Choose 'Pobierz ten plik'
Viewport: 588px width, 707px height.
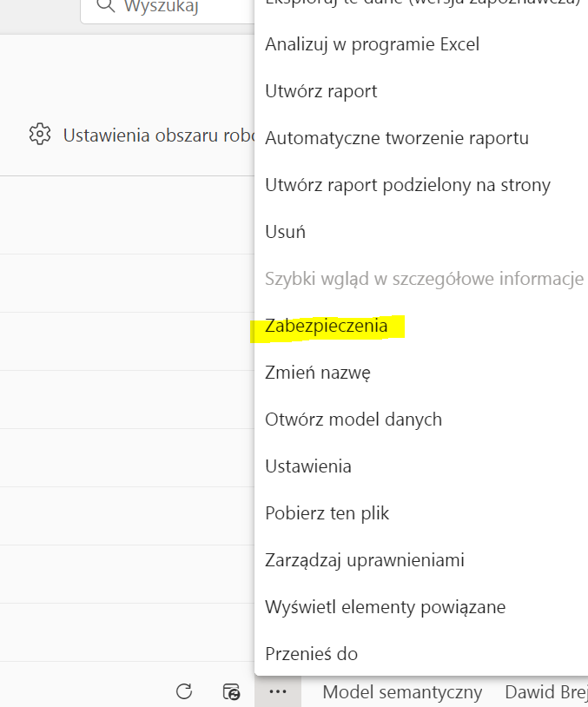tap(327, 513)
